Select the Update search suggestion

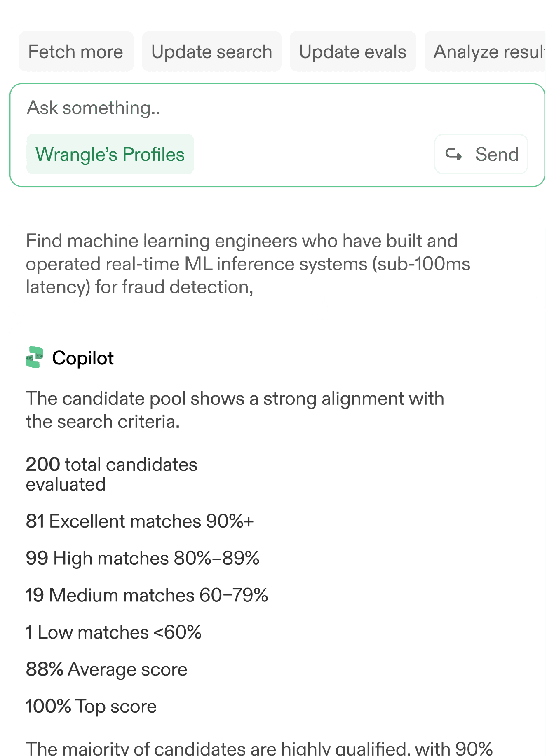click(x=212, y=52)
